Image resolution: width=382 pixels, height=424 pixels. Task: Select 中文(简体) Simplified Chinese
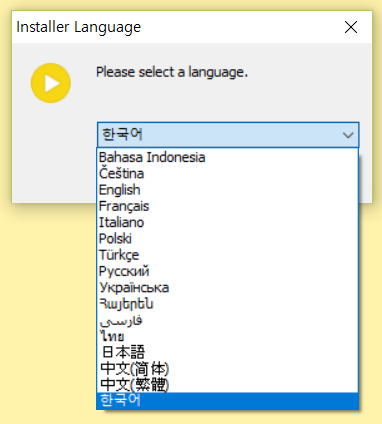click(x=228, y=369)
